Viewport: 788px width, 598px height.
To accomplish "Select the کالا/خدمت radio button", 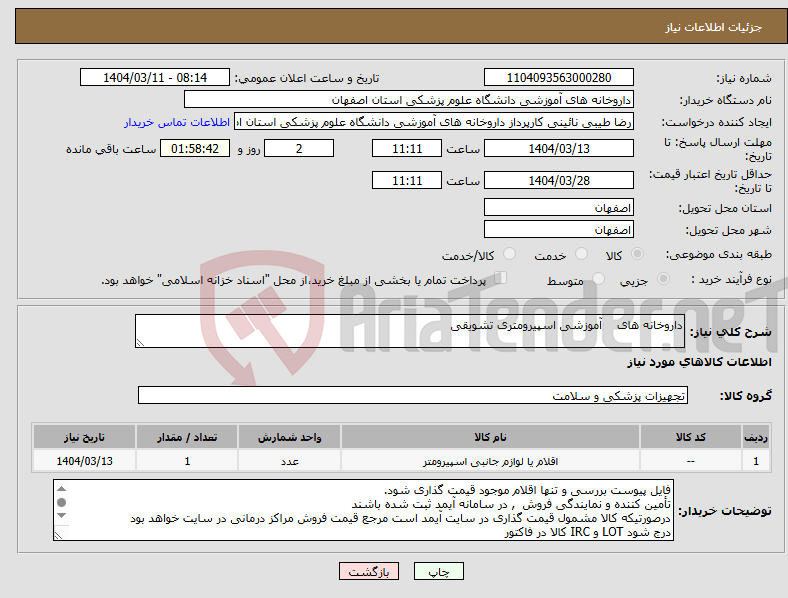I will (509, 254).
